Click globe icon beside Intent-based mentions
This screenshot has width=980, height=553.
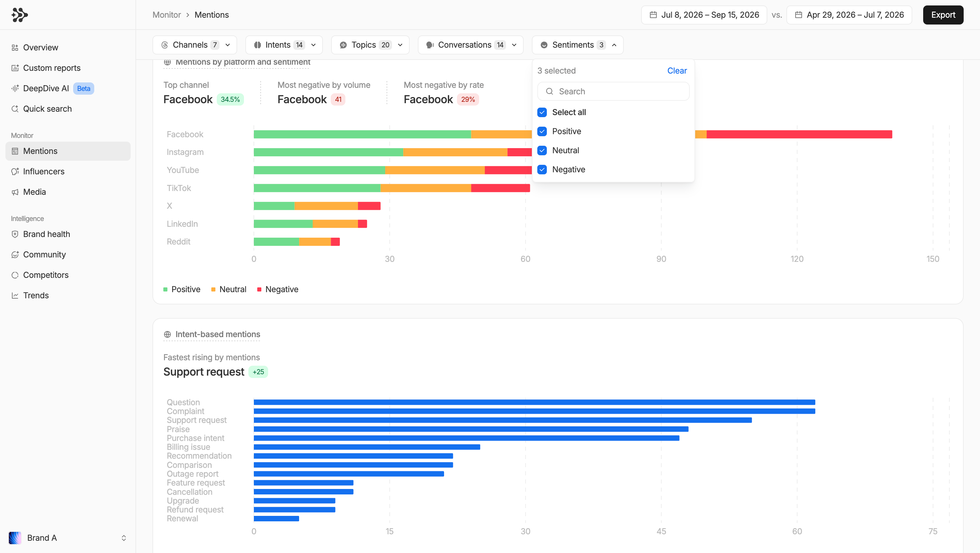[x=167, y=334]
